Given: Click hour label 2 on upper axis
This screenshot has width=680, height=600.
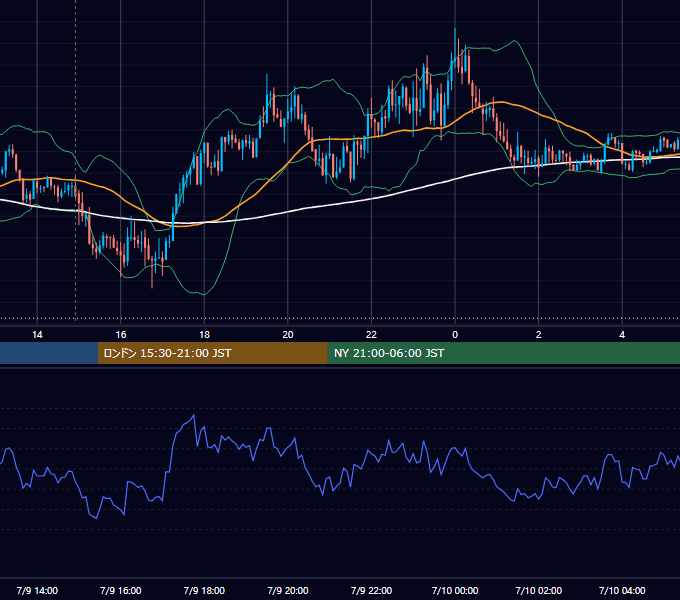Looking at the screenshot, I should (x=539, y=335).
